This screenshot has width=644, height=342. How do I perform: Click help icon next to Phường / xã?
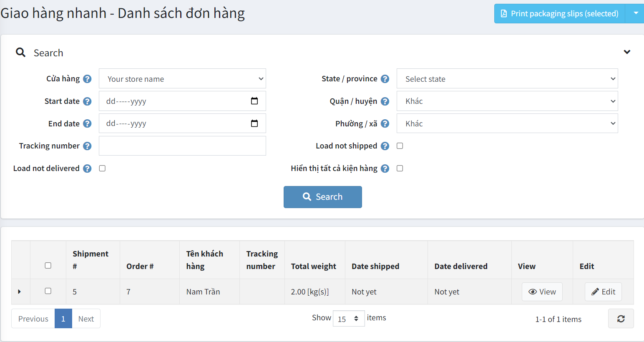tap(385, 123)
